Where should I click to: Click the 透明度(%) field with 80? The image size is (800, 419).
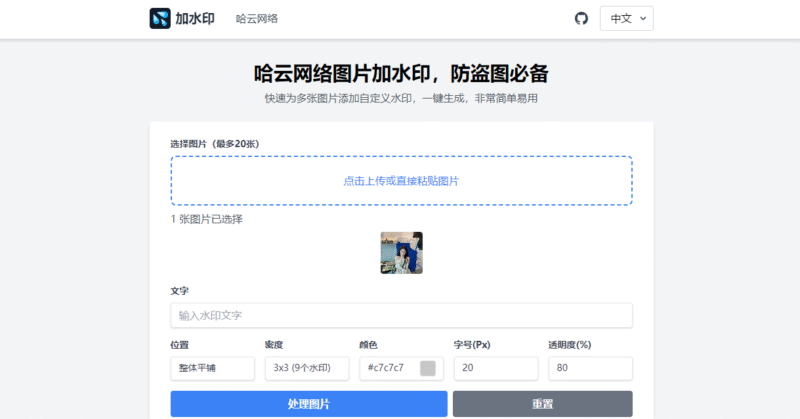(590, 368)
